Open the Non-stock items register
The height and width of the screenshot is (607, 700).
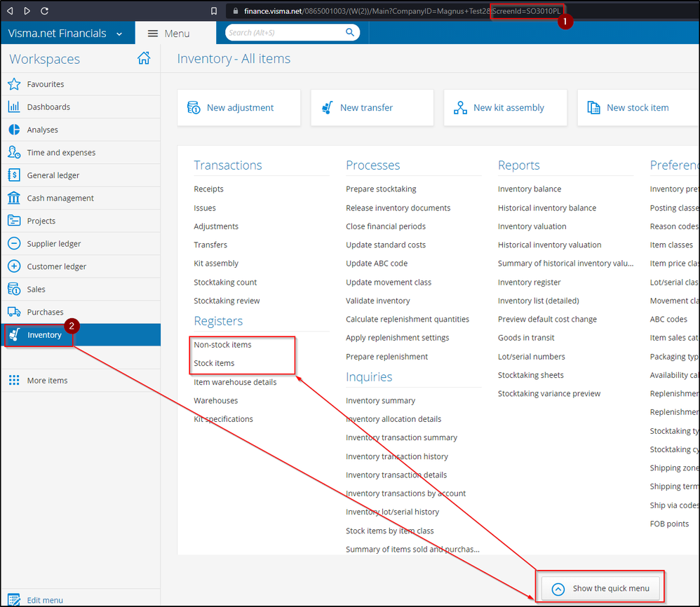pos(222,344)
